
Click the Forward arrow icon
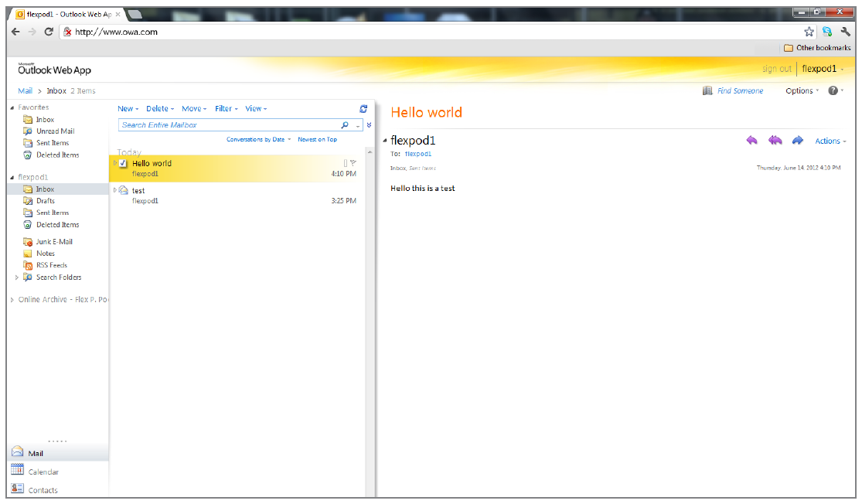tap(798, 140)
